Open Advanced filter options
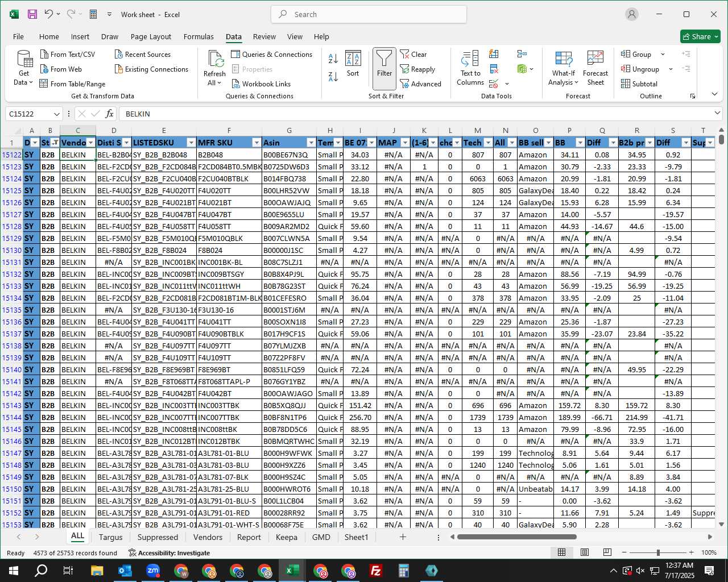This screenshot has height=582, width=728. tap(421, 84)
